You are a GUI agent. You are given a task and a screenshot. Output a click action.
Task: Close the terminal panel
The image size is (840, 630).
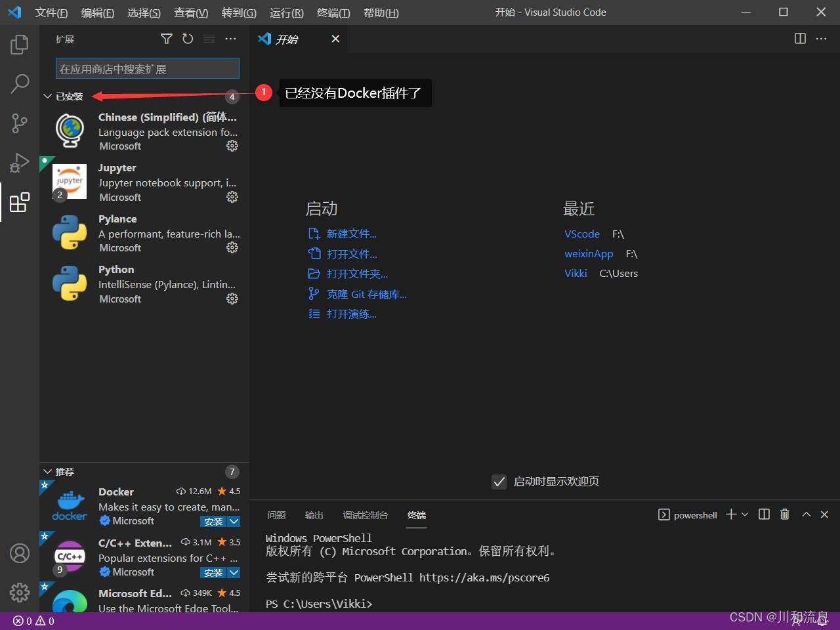(x=825, y=514)
